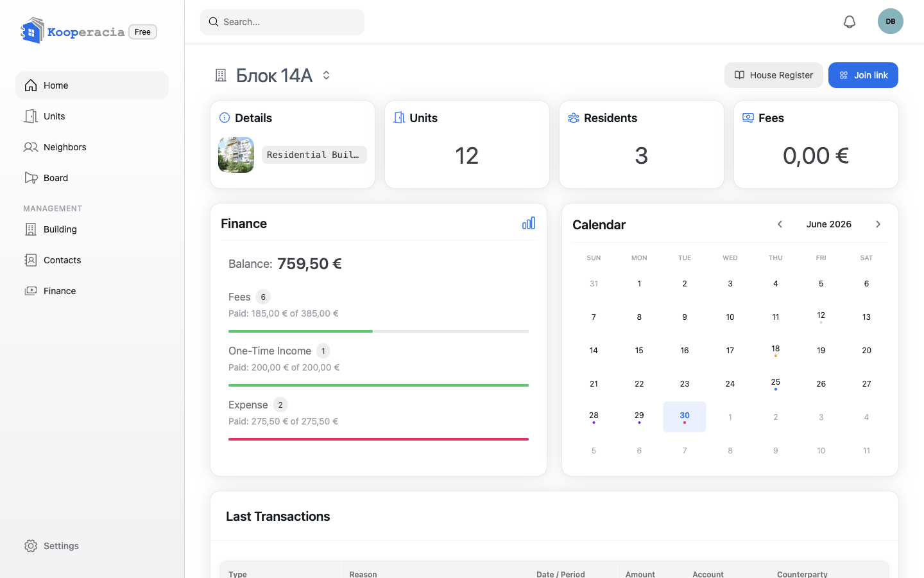Click the Home icon in sidebar
The height and width of the screenshot is (578, 924).
click(31, 85)
